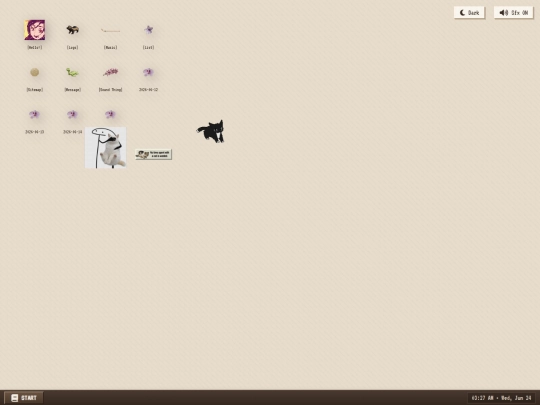The width and height of the screenshot is (540, 405).
Task: Toggle the Sfx ON sound button
Action: click(x=513, y=13)
